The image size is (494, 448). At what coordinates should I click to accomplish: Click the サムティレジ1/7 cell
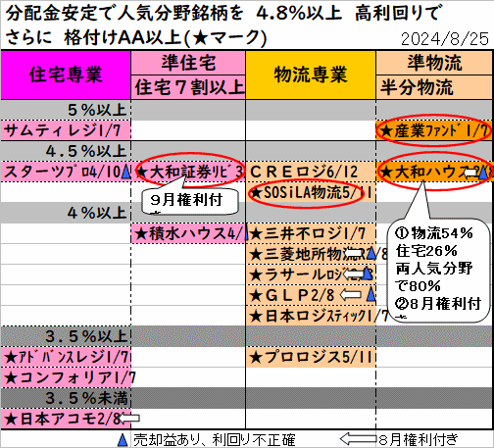[66, 130]
